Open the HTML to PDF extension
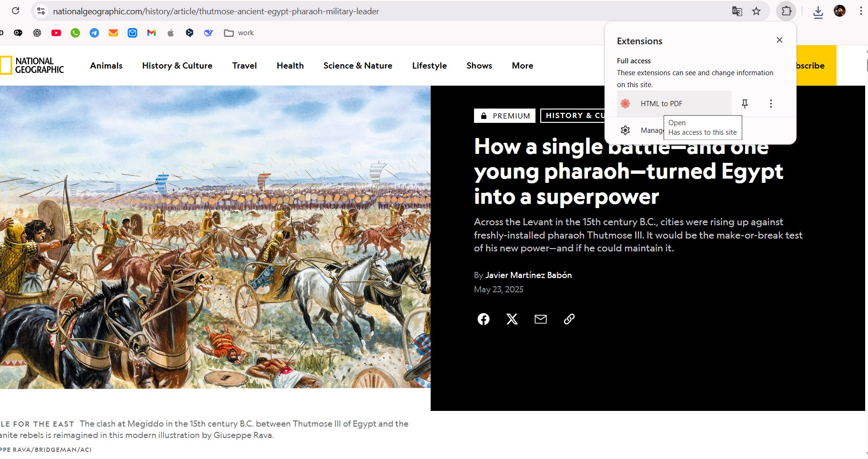Viewport: 868px width, 459px height. (674, 103)
